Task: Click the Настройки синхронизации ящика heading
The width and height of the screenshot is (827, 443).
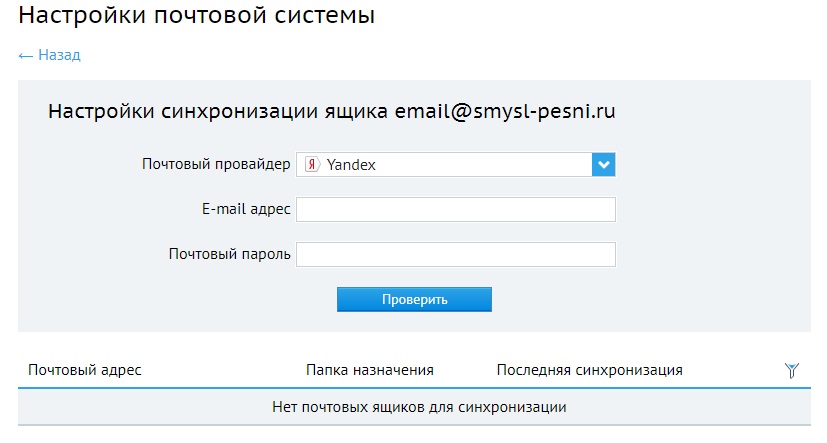Action: coord(218,111)
